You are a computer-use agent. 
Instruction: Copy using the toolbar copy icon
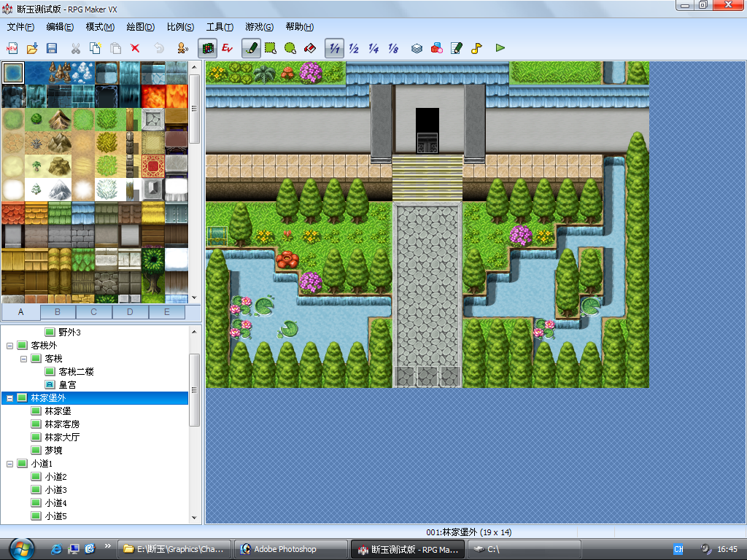point(96,48)
